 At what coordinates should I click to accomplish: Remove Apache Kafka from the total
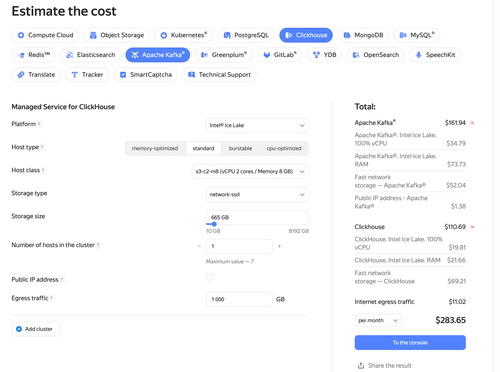pos(472,123)
